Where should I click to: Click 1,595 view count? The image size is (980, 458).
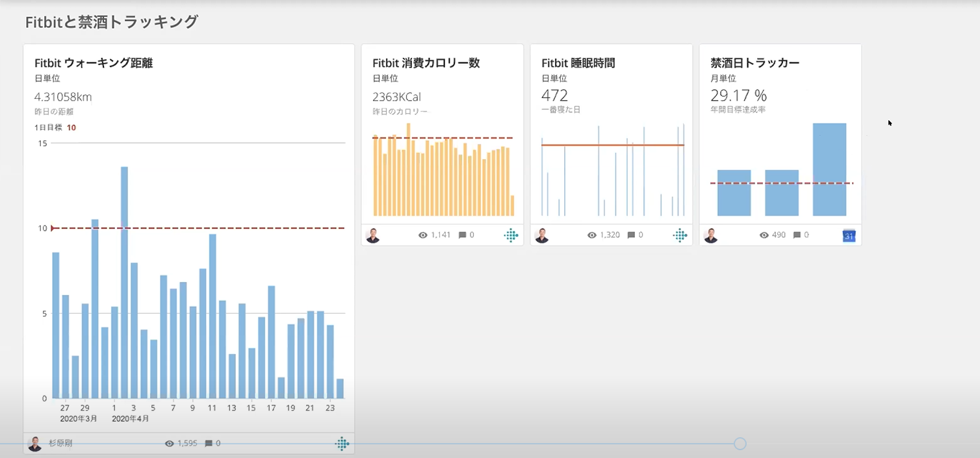click(x=187, y=444)
